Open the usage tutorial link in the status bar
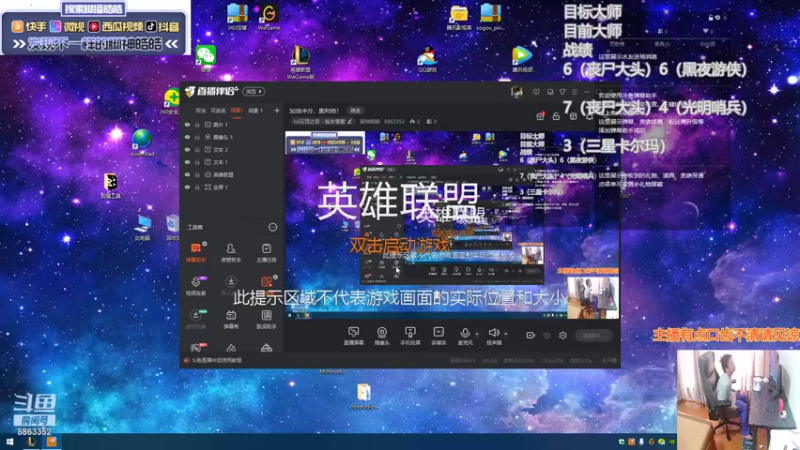Screen dimensions: 800x450 pyautogui.click(x=217, y=360)
